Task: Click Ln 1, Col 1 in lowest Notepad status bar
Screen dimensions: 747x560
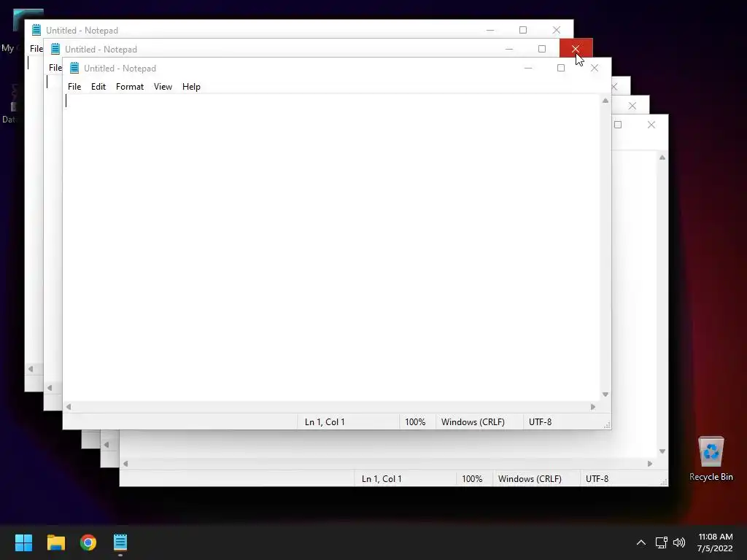Action: click(382, 478)
